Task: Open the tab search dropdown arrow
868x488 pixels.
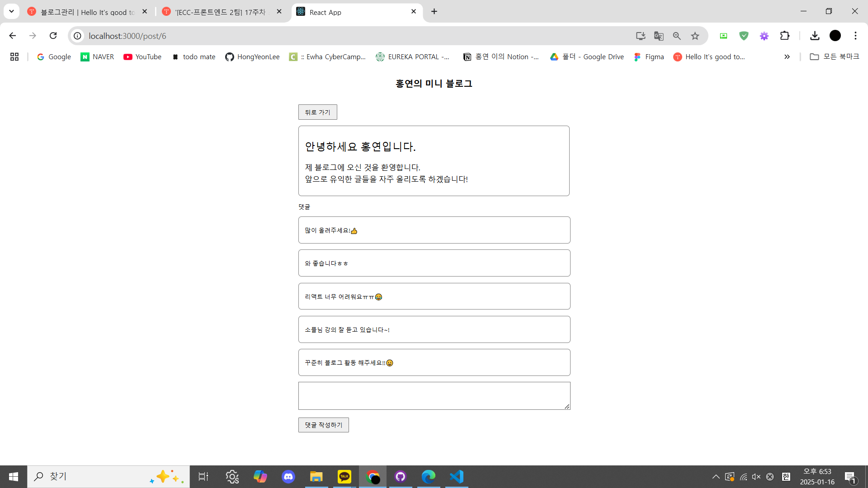Action: 11,11
